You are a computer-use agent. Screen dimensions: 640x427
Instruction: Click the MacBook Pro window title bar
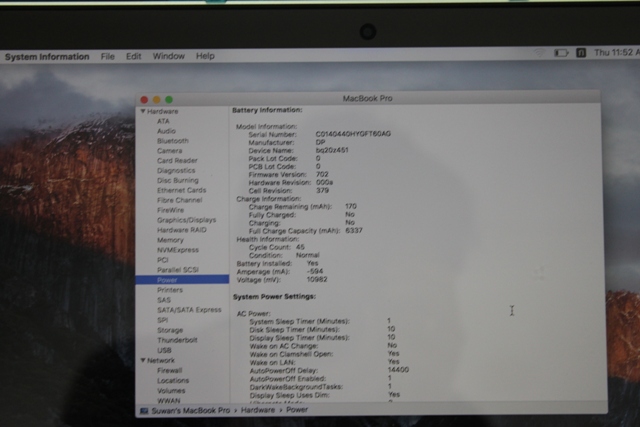click(x=367, y=98)
